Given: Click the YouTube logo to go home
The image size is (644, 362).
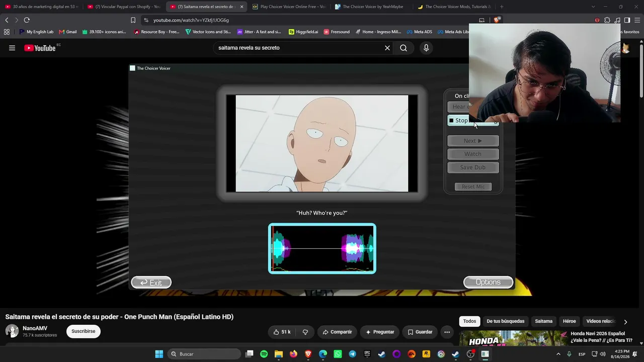Looking at the screenshot, I should tap(40, 48).
